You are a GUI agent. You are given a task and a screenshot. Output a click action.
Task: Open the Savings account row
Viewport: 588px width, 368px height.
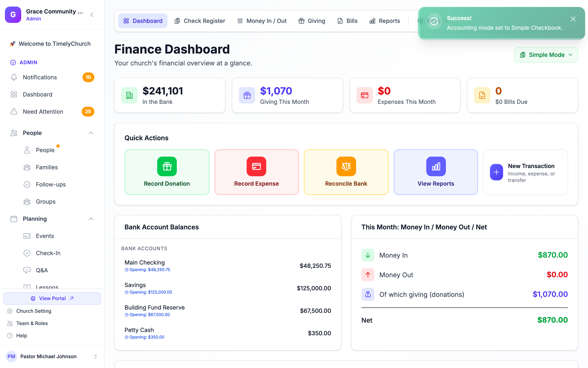(228, 288)
